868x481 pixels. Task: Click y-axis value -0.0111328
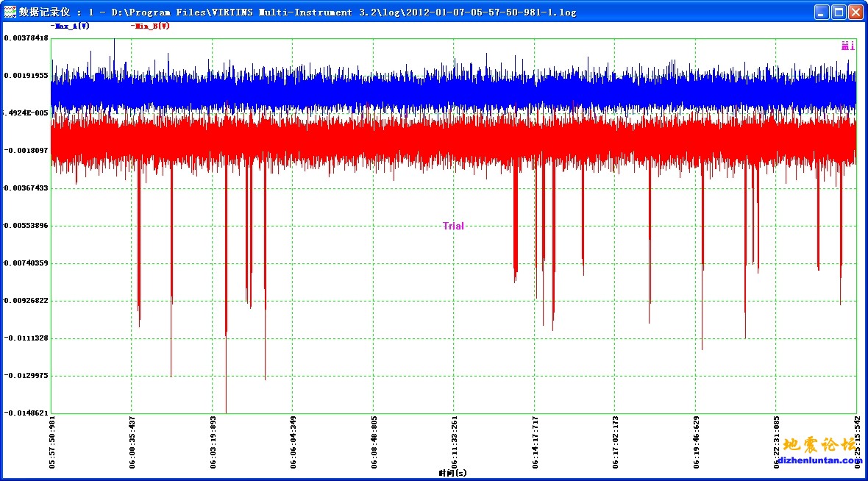(26, 338)
